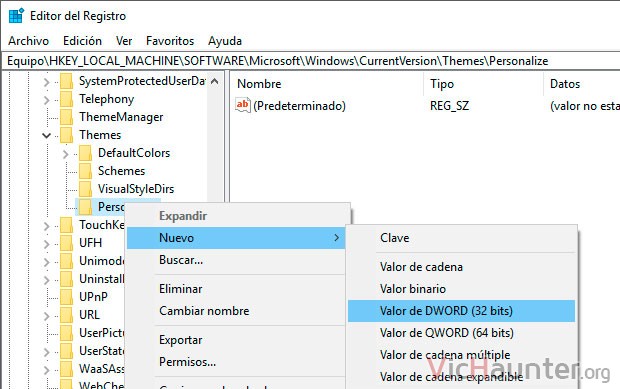The width and height of the screenshot is (620, 389).
Task: Click the Telephony folder icon
Action: click(x=66, y=99)
